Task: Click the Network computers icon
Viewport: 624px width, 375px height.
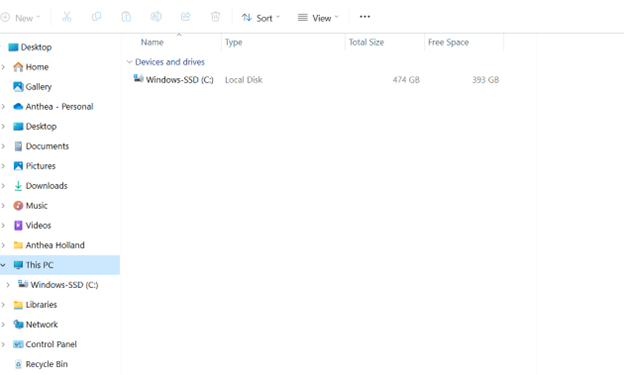Action: (18, 324)
